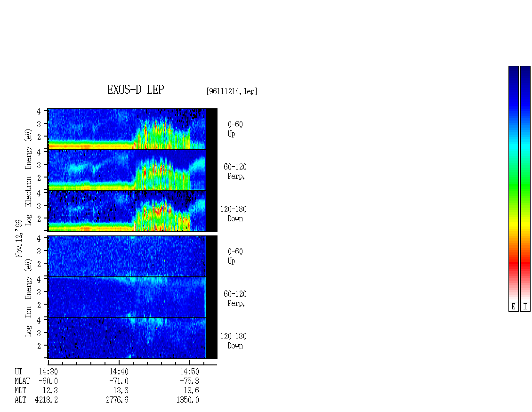Image resolution: width=532 pixels, height=412 pixels.
Task: Click the ion 60-120 Perp. label
Action: [235, 299]
